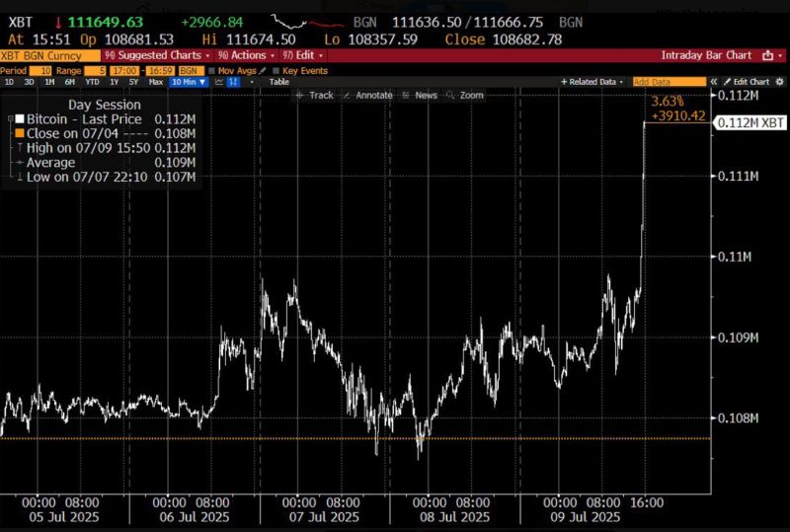The width and height of the screenshot is (790, 532).
Task: Open the 10 Min interval dropdown
Action: click(188, 82)
